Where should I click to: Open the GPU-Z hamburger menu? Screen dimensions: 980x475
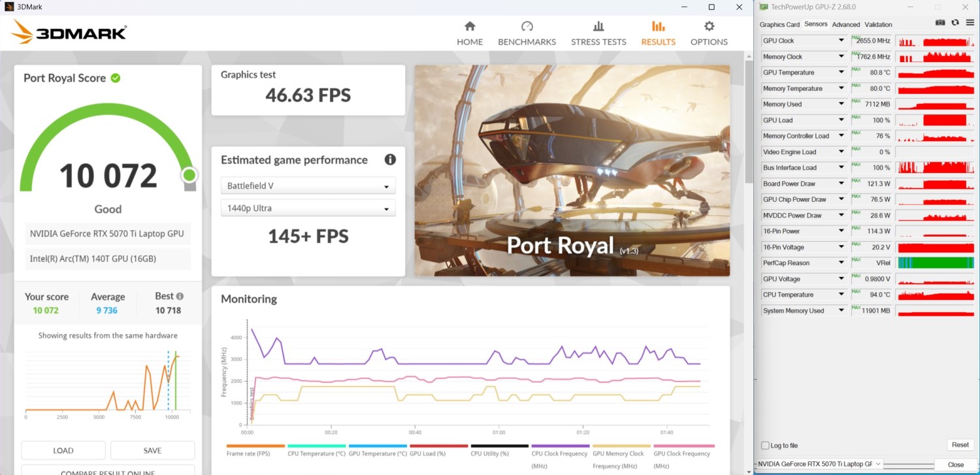pyautogui.click(x=970, y=23)
